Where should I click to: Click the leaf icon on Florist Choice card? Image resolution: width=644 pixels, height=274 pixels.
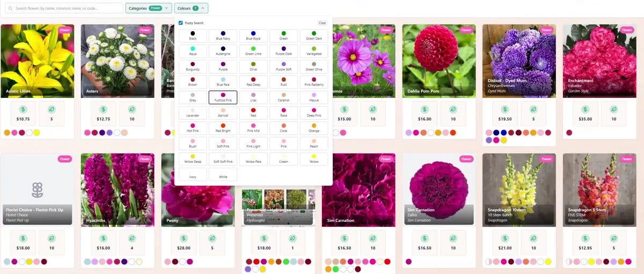click(x=52, y=238)
